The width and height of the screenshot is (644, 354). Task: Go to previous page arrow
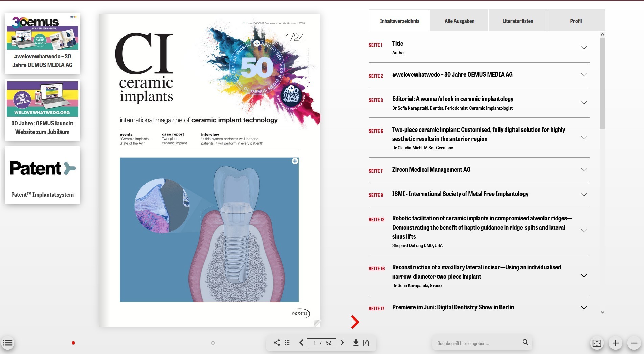tap(301, 343)
